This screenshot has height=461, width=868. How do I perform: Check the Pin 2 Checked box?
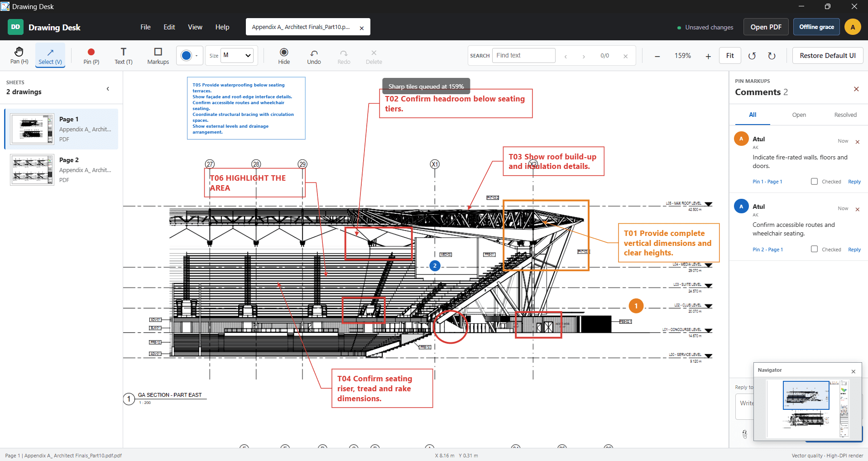(x=814, y=249)
